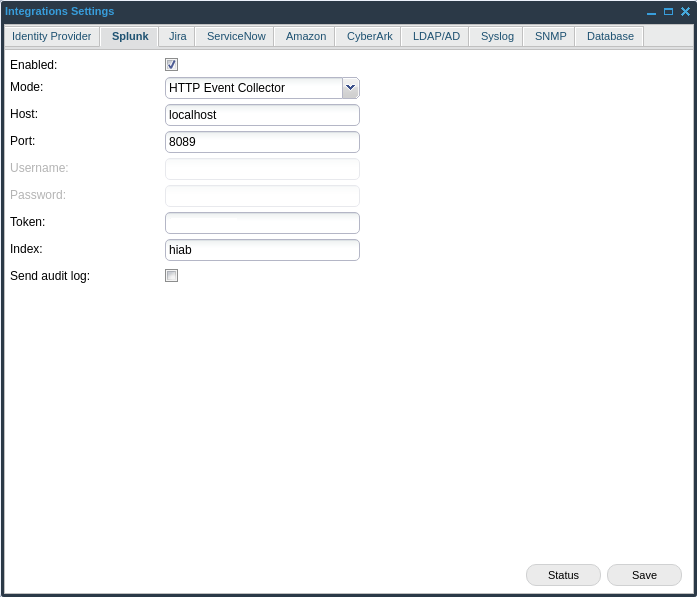
Task: Select the Index field containing hiab
Action: point(262,250)
